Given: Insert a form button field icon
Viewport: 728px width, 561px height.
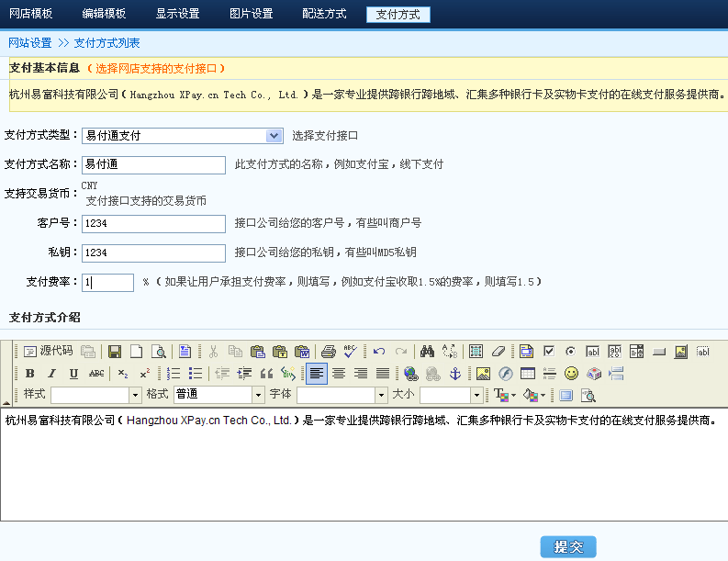Looking at the screenshot, I should pyautogui.click(x=659, y=352).
